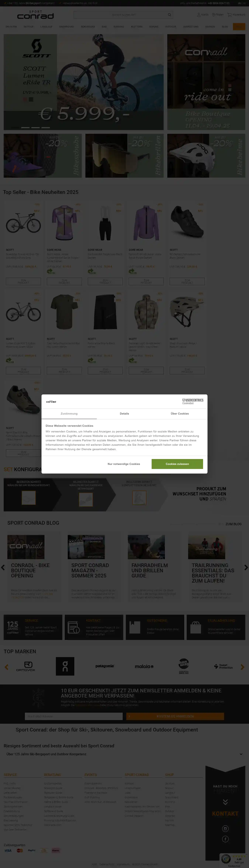Screen dimensions: 249x868
Task: Click the On brand logo tile
Action: [x=65, y=666]
